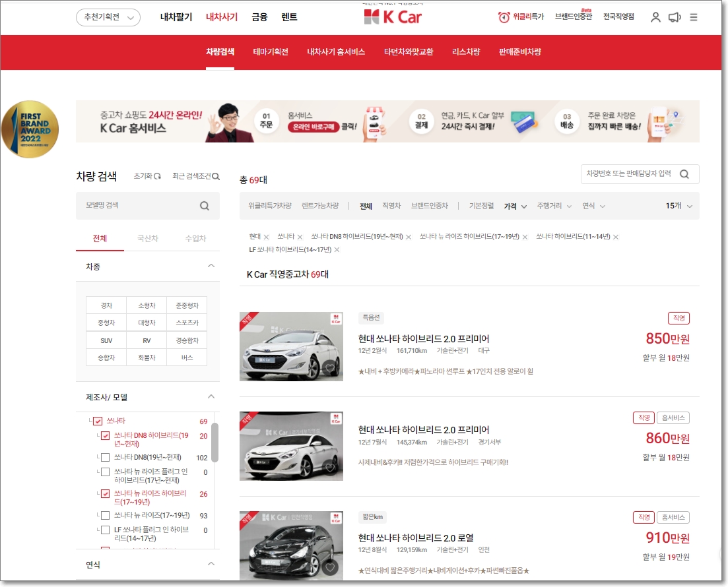Filter by 위클리특가차량
Viewport: 728px width, 587px height.
pos(270,206)
